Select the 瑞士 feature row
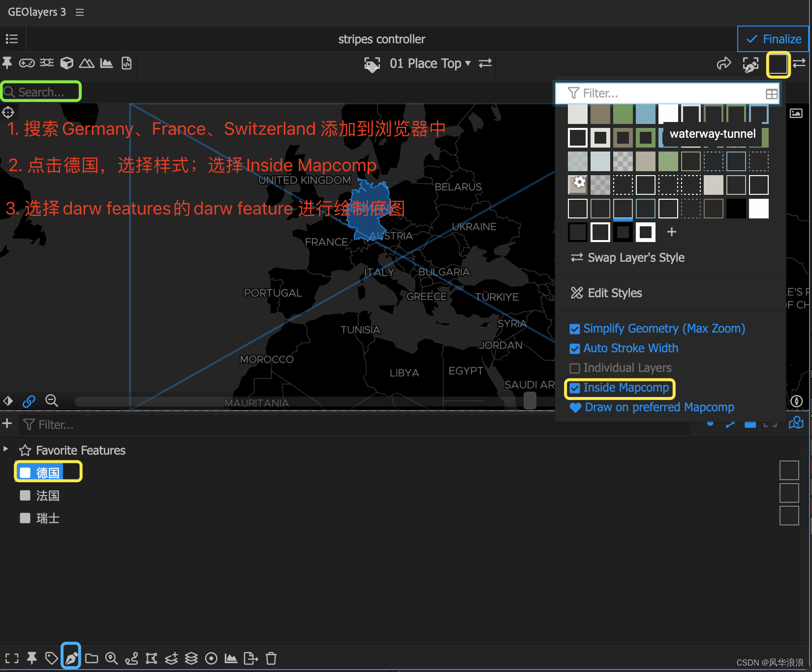 click(x=48, y=518)
